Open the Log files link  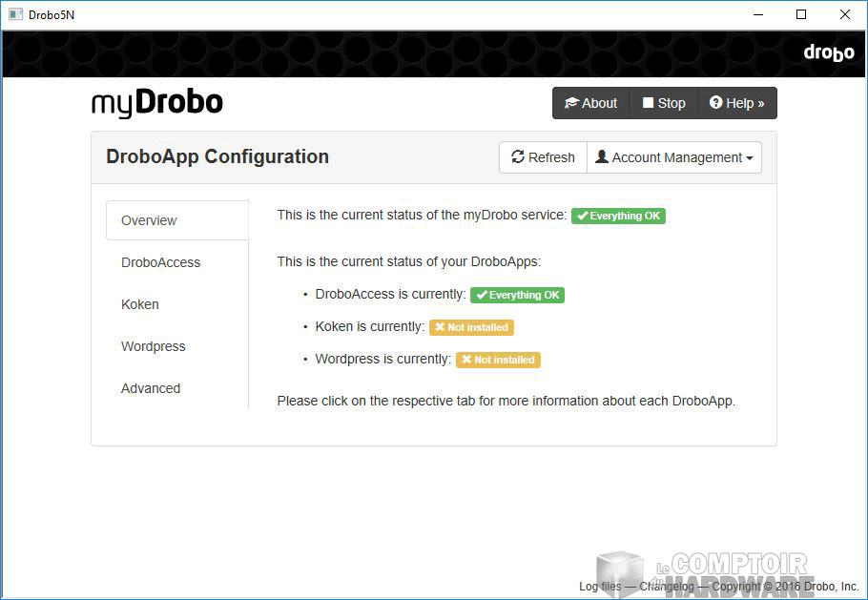click(x=600, y=587)
